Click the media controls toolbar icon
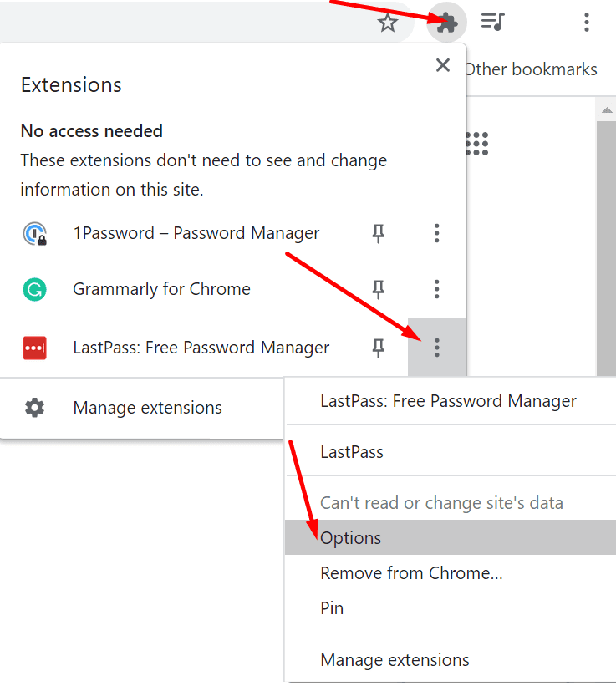The image size is (616, 686). [x=492, y=23]
